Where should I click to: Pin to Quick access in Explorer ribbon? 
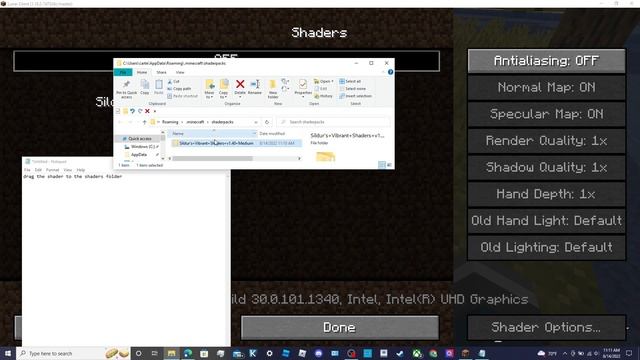127,89
